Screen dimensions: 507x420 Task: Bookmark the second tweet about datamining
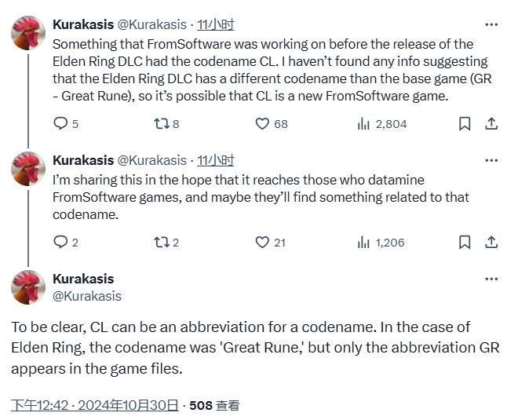[x=465, y=242]
